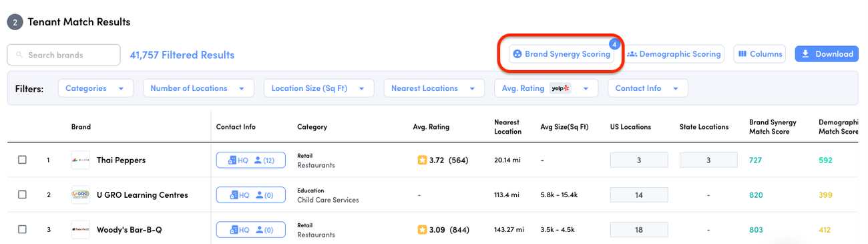
Task: Expand Location Size (Sq Ft) filter
Action: [318, 88]
